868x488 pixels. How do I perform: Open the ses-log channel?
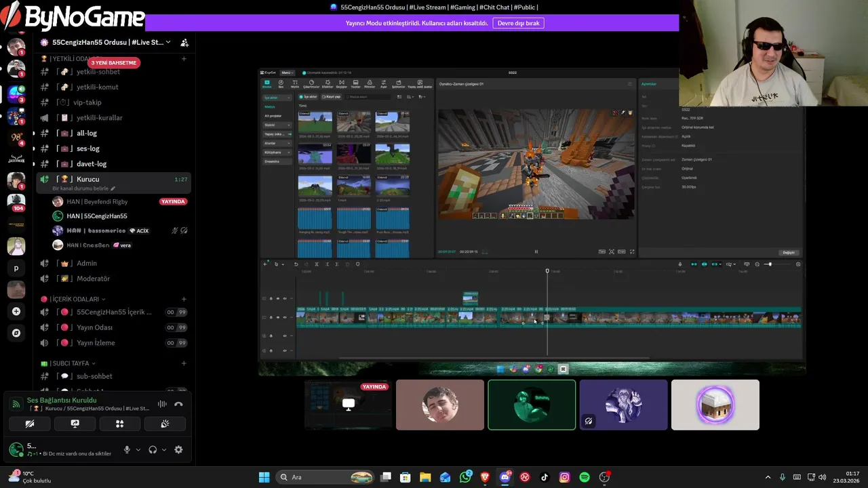coord(114,148)
